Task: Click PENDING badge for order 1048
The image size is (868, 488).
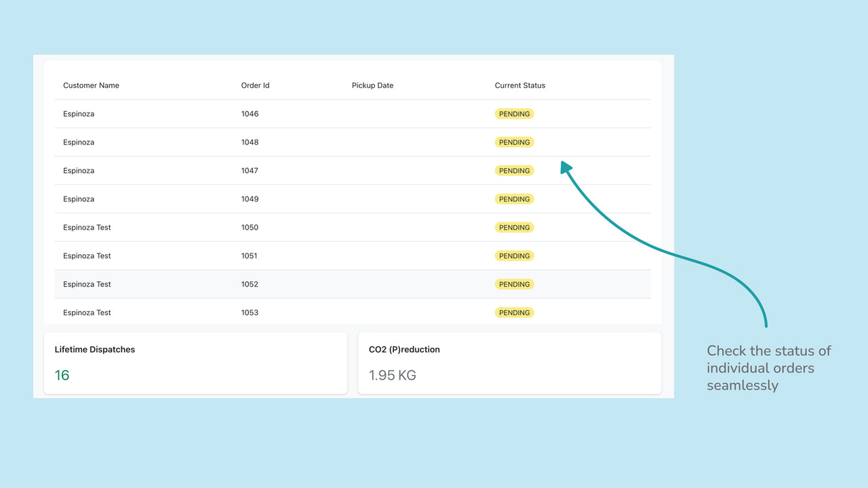Action: (514, 142)
